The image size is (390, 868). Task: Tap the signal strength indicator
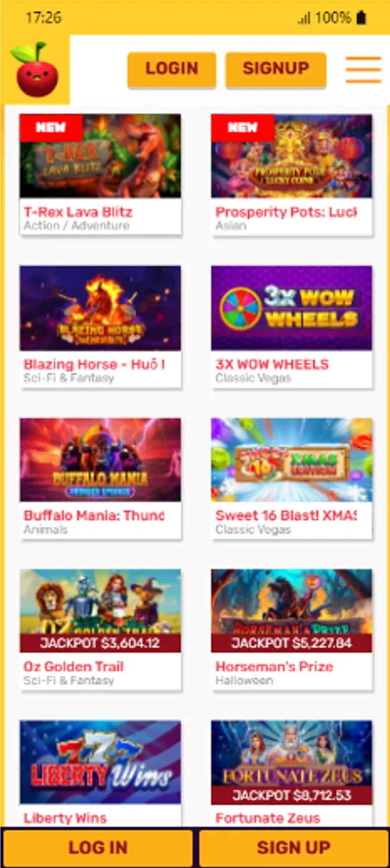(305, 18)
